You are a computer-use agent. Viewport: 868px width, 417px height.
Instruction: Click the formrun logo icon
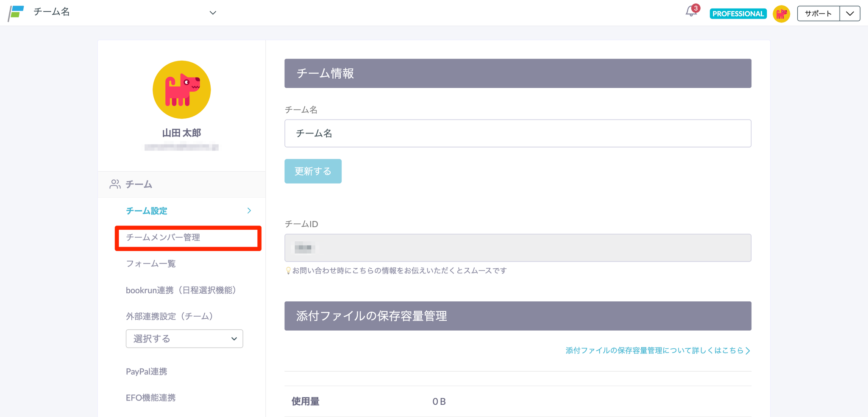(x=16, y=13)
